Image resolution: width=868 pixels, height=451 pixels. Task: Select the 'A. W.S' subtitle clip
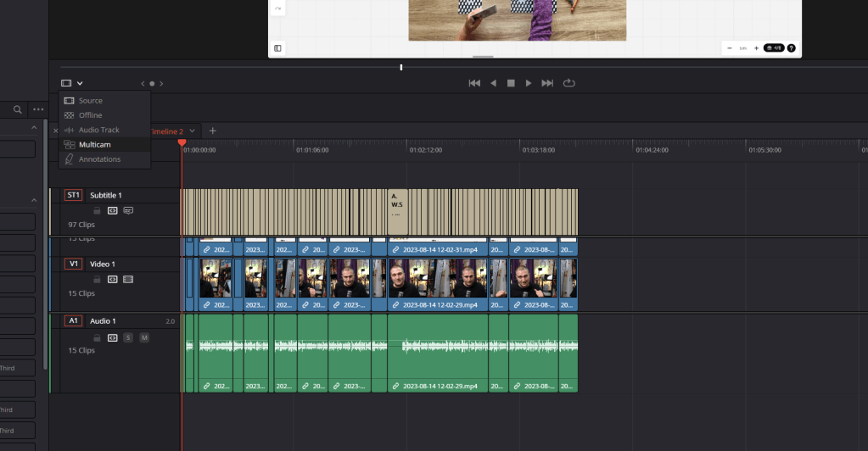coord(397,212)
